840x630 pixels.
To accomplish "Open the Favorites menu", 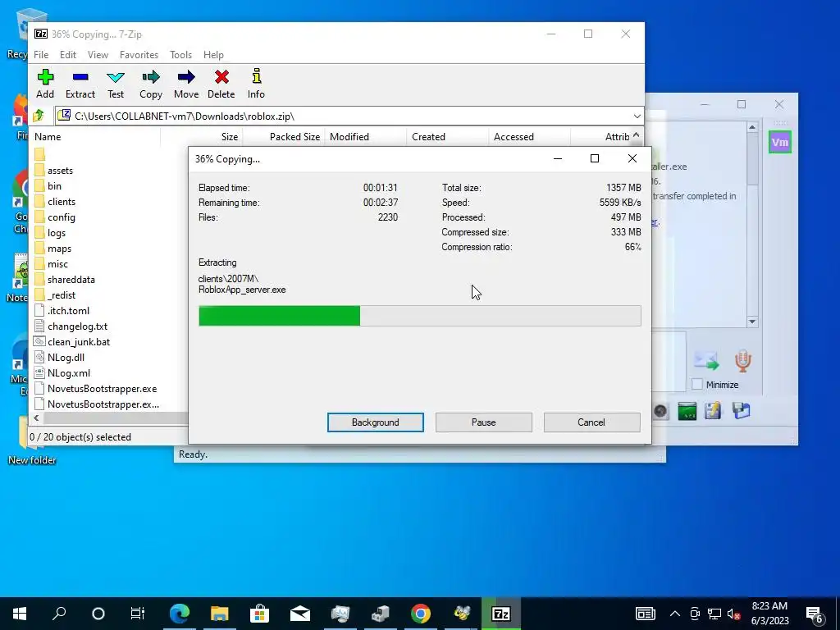I will coord(139,55).
